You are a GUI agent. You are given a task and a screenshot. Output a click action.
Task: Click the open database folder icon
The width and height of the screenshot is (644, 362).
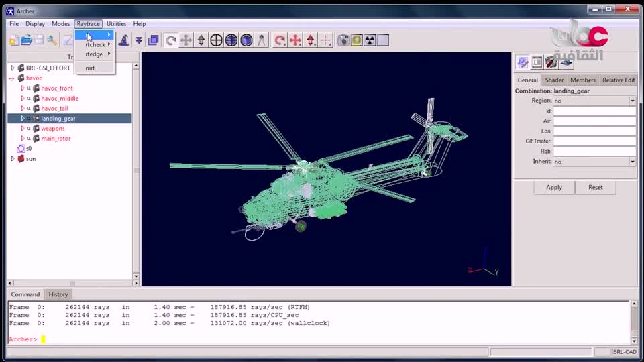(26, 40)
